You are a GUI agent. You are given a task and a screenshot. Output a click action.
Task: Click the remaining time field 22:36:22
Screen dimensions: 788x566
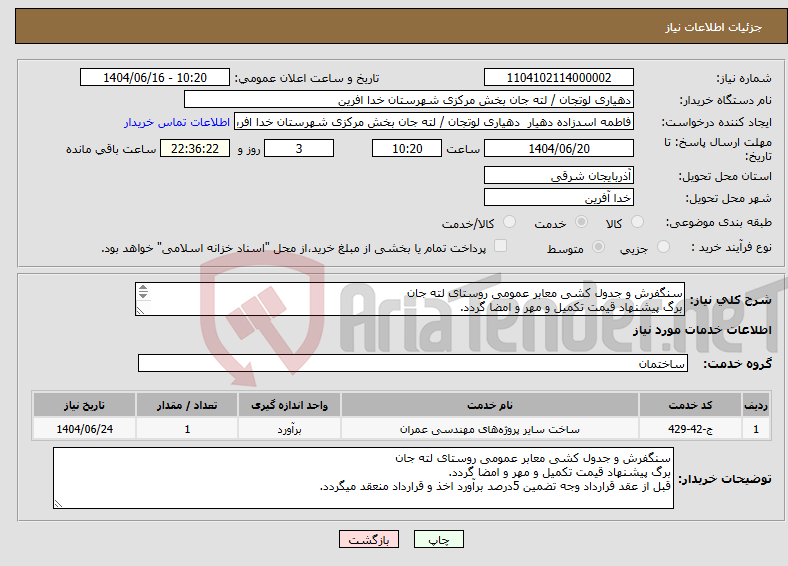point(195,148)
